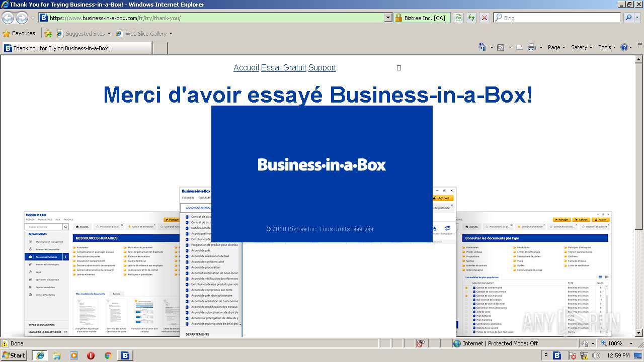The height and width of the screenshot is (362, 644).
Task: Open Windows Explorer folder from taskbar
Action: click(x=57, y=355)
